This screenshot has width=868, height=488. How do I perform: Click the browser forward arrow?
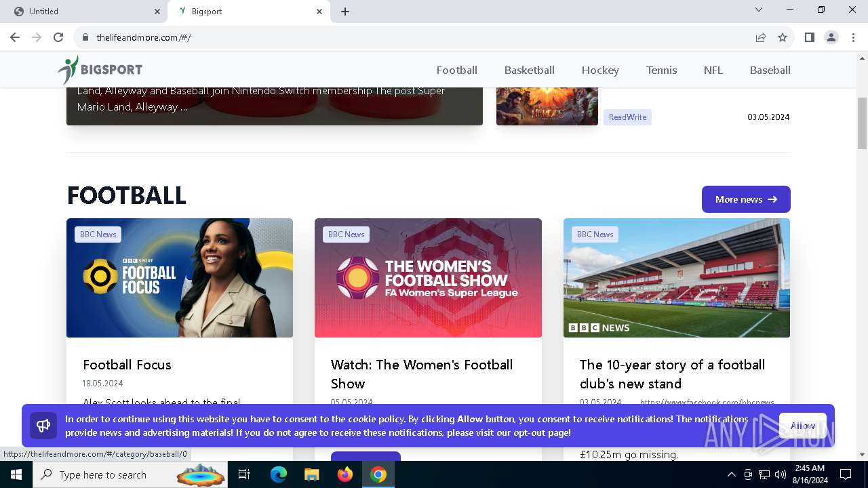coord(37,37)
